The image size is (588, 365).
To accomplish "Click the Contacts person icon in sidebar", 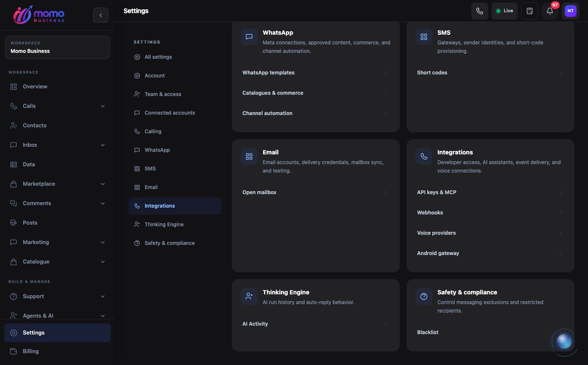I will (x=14, y=126).
